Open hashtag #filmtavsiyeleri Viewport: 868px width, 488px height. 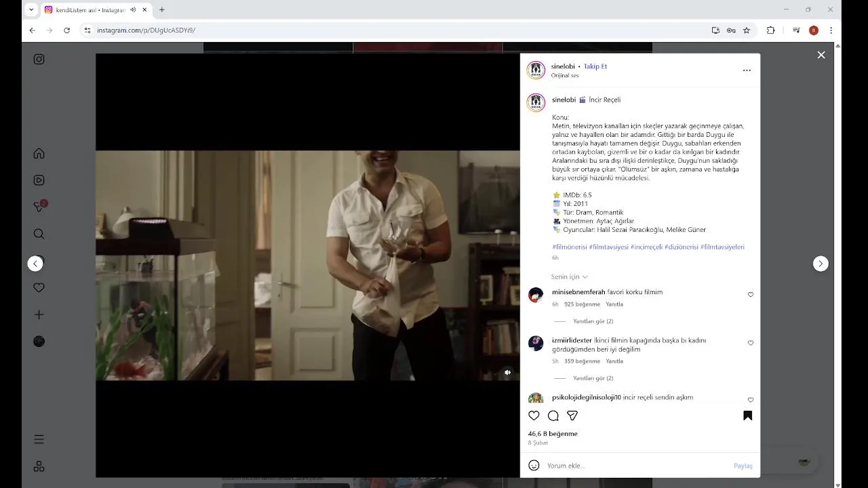pyautogui.click(x=722, y=247)
